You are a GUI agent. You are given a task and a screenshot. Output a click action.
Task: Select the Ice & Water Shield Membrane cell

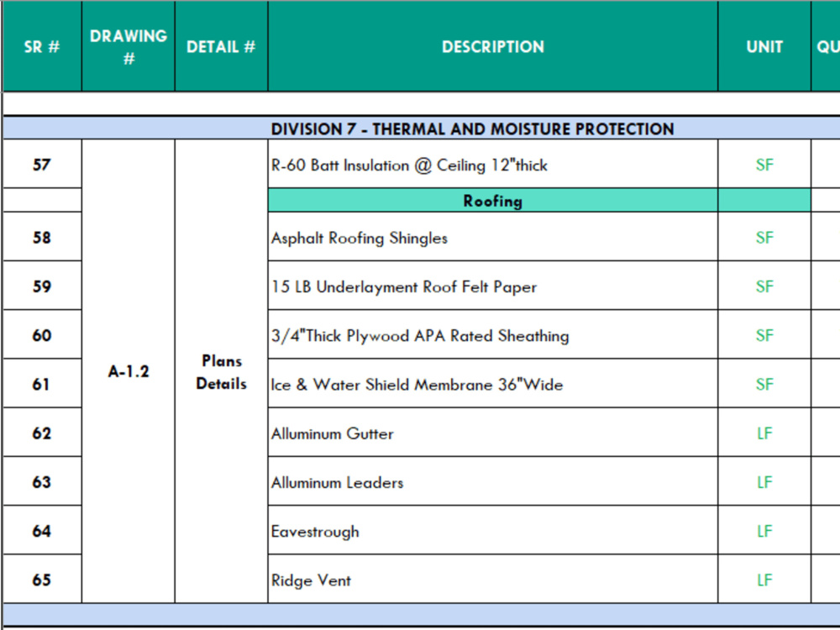tap(493, 384)
